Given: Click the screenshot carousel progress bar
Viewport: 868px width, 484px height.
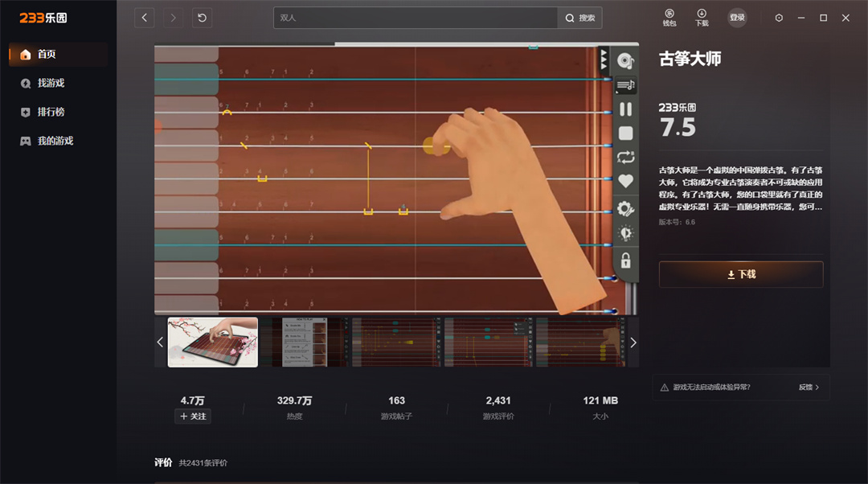Looking at the screenshot, I should (x=396, y=43).
